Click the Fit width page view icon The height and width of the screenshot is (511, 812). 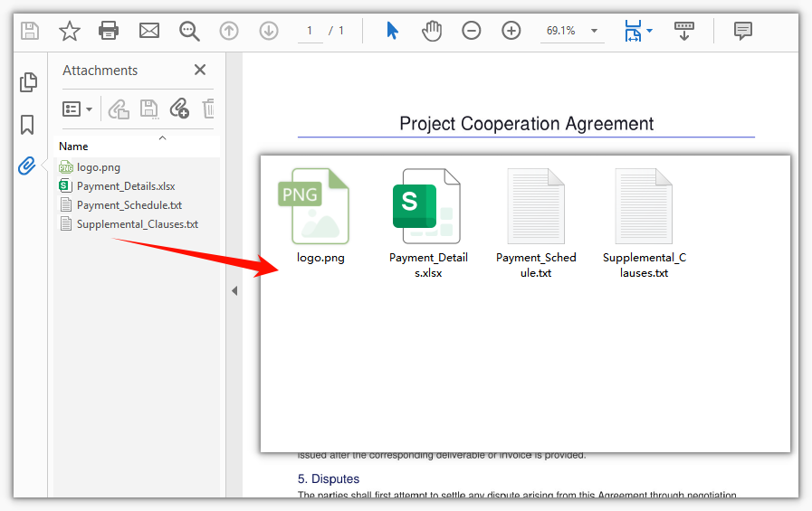633,31
